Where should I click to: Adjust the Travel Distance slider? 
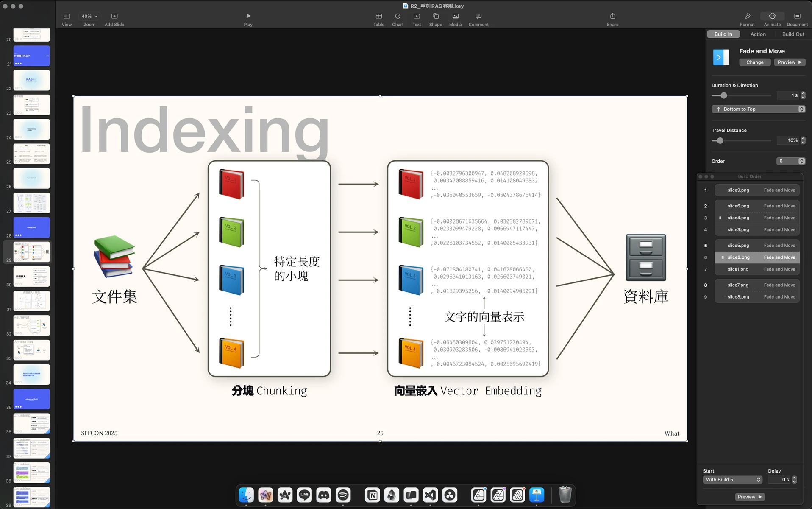[x=719, y=140]
